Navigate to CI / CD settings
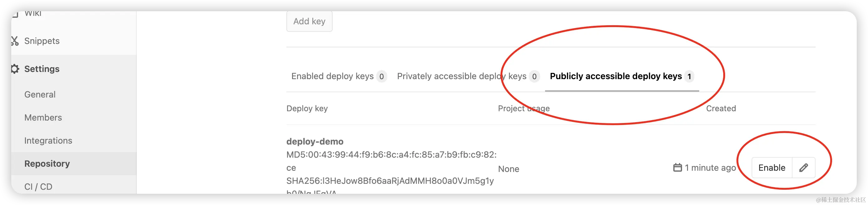The image size is (868, 205). click(38, 187)
